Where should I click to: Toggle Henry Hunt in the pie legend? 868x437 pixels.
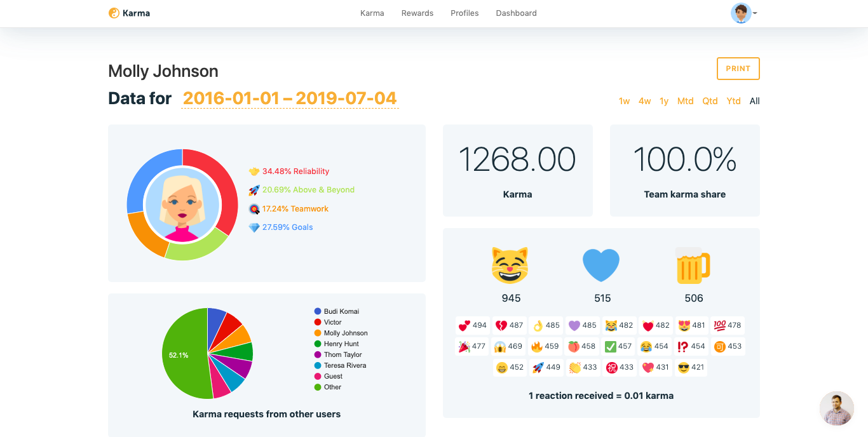(337, 344)
